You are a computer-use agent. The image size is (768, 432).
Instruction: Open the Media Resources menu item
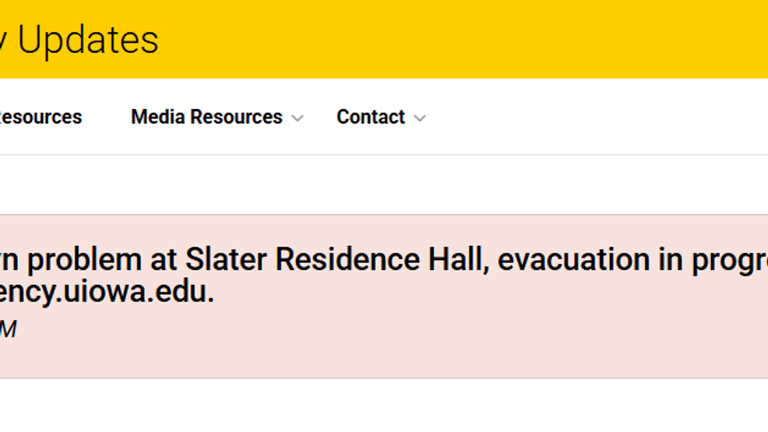pos(206,117)
